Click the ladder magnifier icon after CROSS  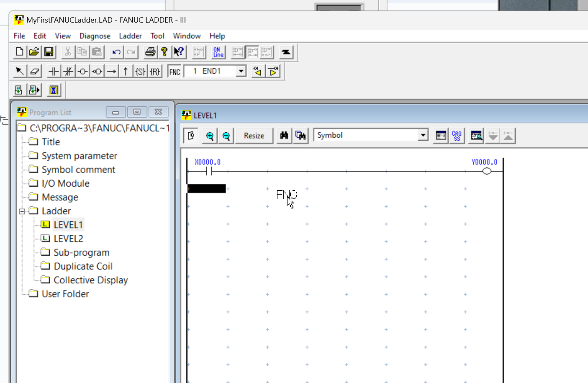click(x=476, y=136)
